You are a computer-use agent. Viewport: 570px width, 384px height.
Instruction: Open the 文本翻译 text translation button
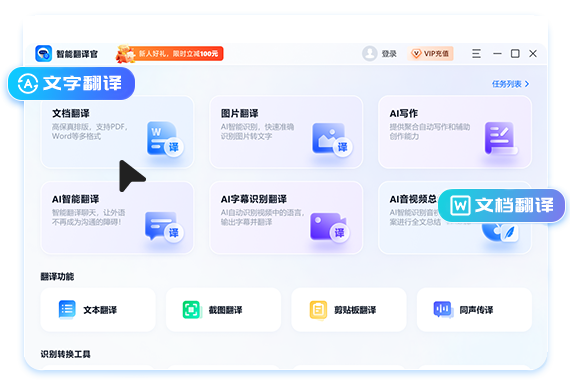tap(98, 310)
